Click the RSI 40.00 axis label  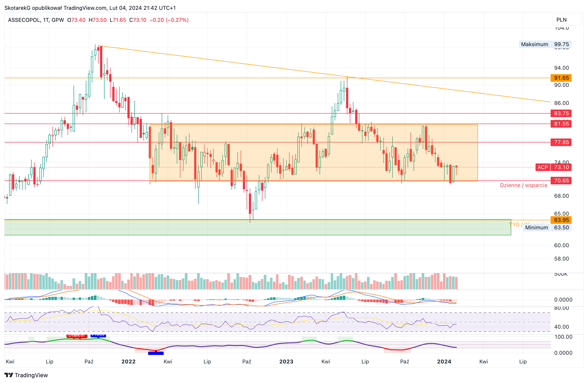561,327
